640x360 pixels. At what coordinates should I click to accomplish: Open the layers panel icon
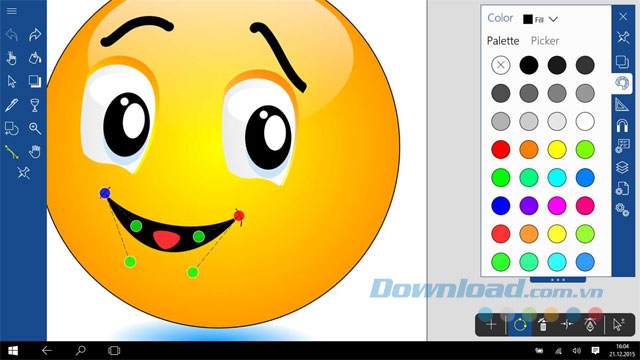pos(622,167)
